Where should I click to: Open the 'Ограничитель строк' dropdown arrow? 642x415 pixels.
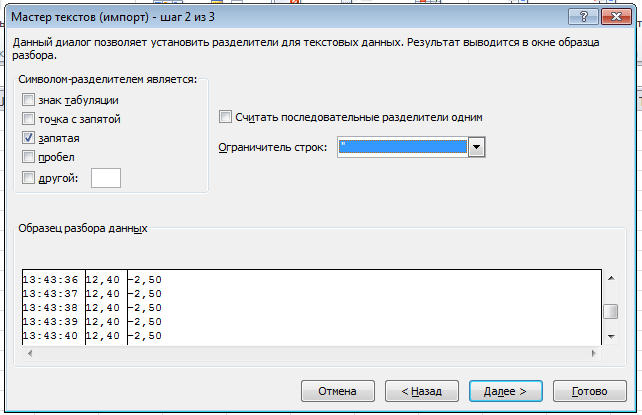[x=477, y=146]
